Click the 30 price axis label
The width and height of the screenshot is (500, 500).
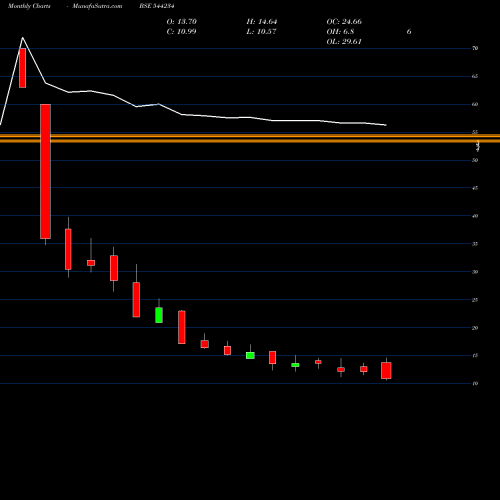pyautogui.click(x=475, y=272)
